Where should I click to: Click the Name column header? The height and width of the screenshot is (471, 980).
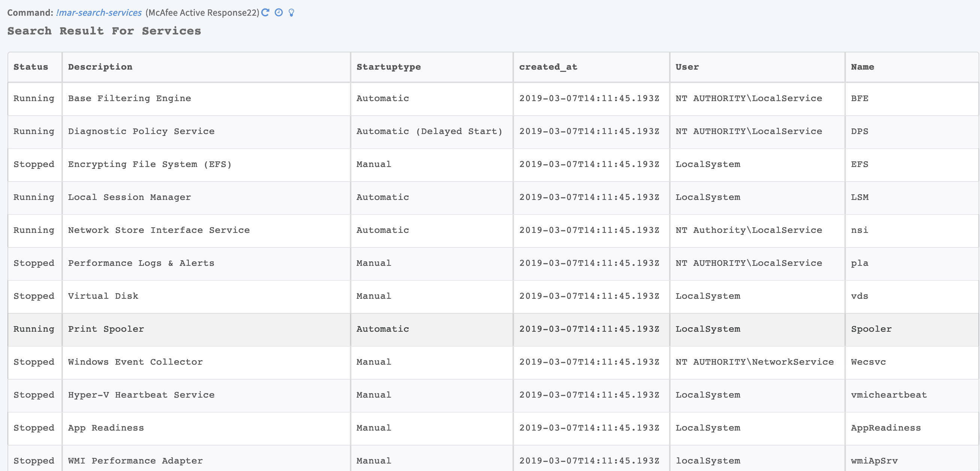point(862,67)
